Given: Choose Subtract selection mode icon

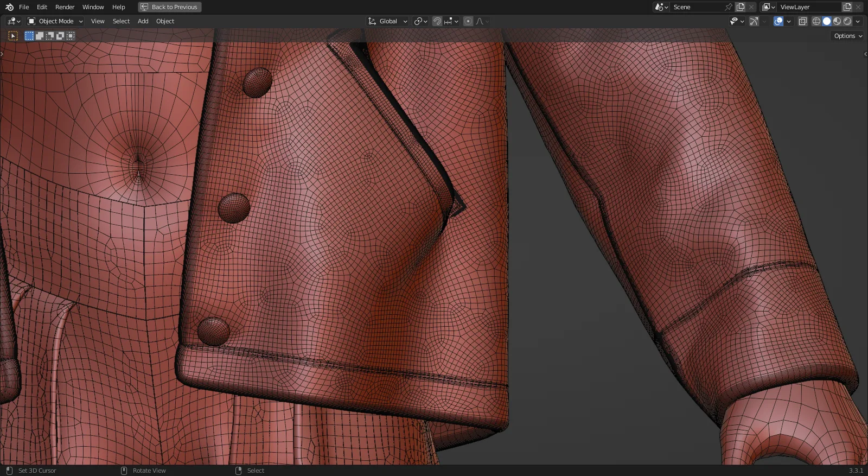Looking at the screenshot, I should pos(50,36).
